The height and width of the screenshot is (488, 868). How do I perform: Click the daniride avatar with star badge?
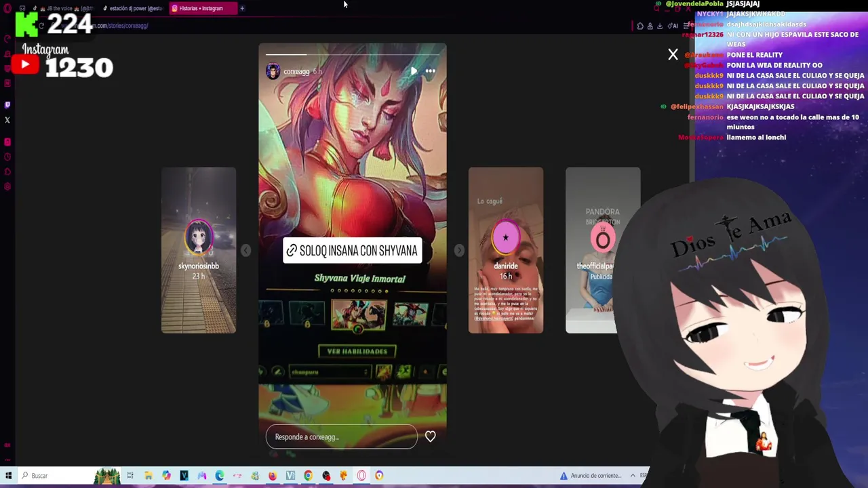(505, 238)
